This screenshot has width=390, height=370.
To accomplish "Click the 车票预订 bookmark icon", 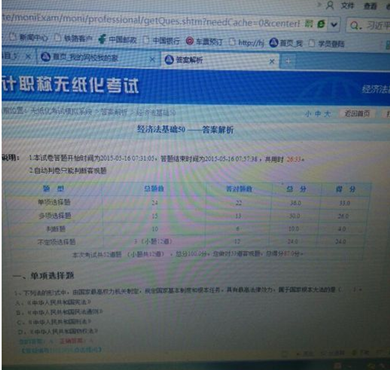I will tap(189, 41).
